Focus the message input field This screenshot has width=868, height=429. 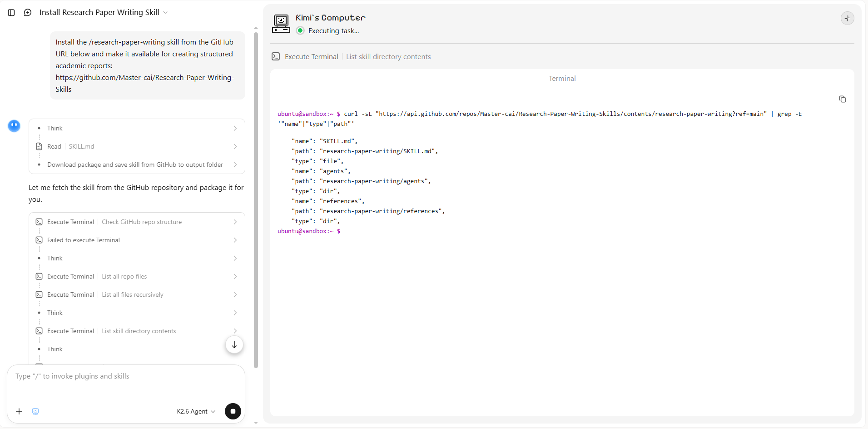coord(126,376)
